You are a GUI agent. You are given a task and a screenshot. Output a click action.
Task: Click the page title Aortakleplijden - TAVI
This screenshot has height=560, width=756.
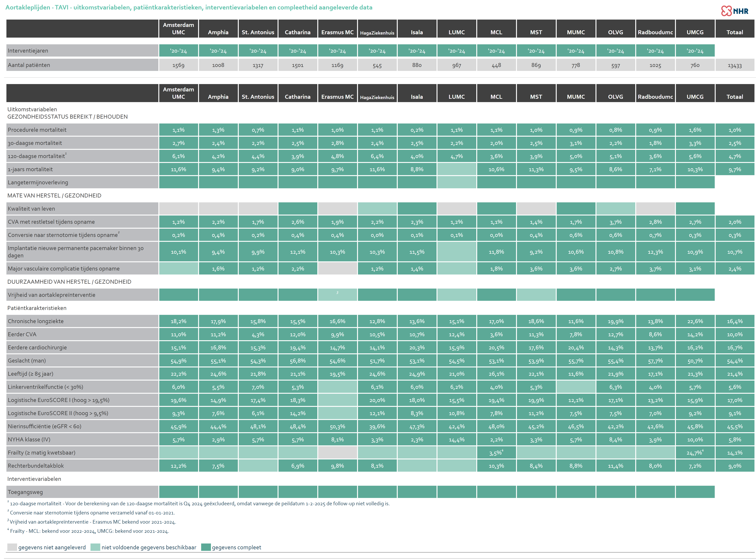[x=188, y=7]
